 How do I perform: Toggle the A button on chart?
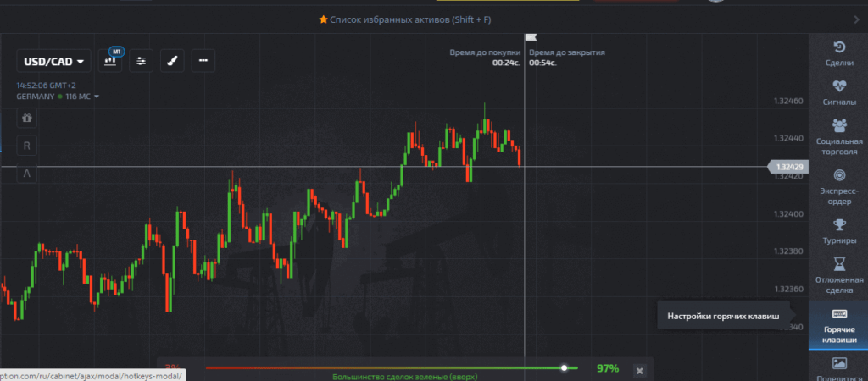[27, 174]
